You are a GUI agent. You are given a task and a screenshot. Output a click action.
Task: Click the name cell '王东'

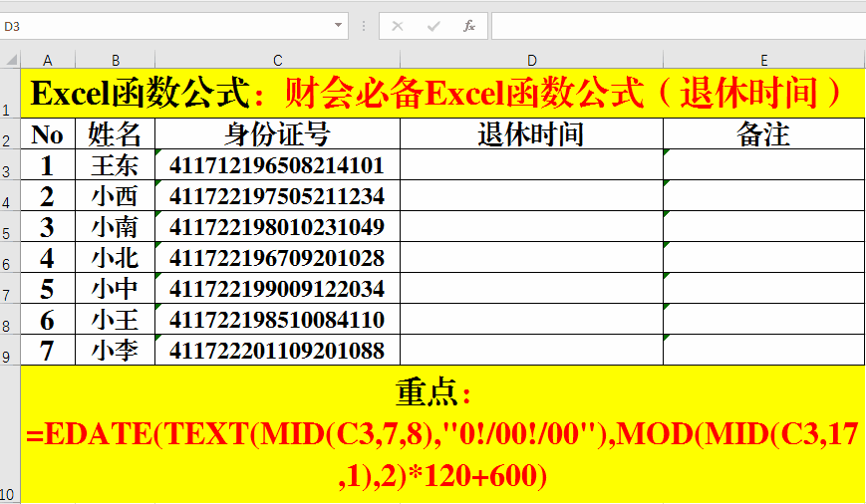pyautogui.click(x=115, y=164)
